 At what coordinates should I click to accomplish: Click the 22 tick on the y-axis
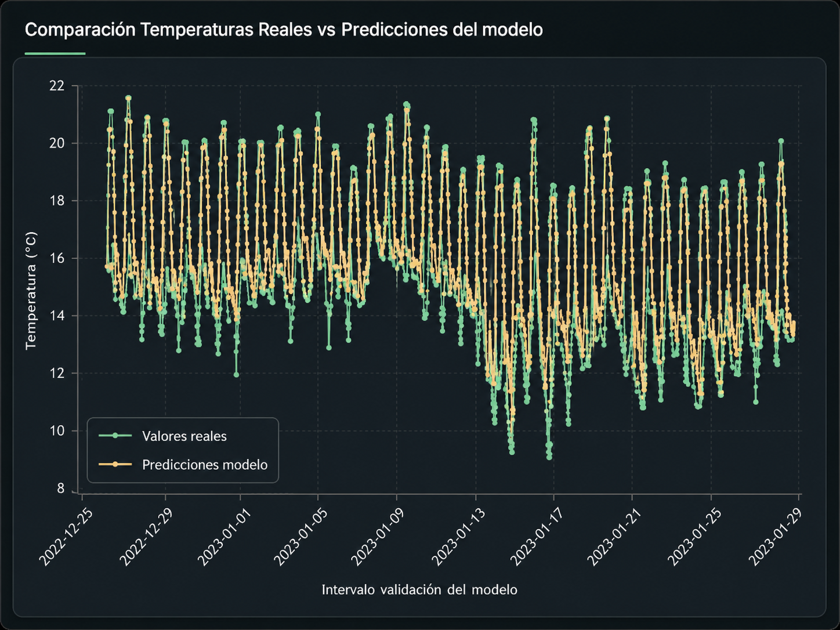point(57,86)
